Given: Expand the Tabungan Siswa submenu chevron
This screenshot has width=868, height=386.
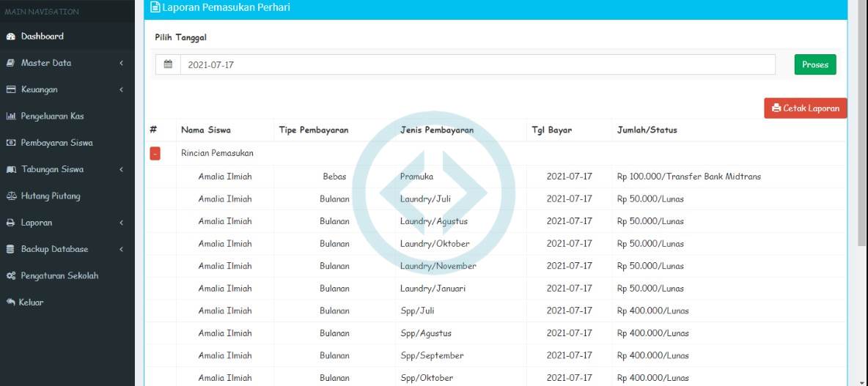Looking at the screenshot, I should coord(121,170).
